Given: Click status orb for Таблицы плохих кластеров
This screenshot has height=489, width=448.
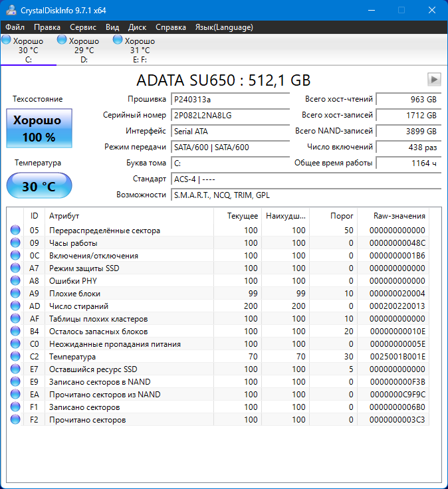Looking at the screenshot, I should coord(15,318).
